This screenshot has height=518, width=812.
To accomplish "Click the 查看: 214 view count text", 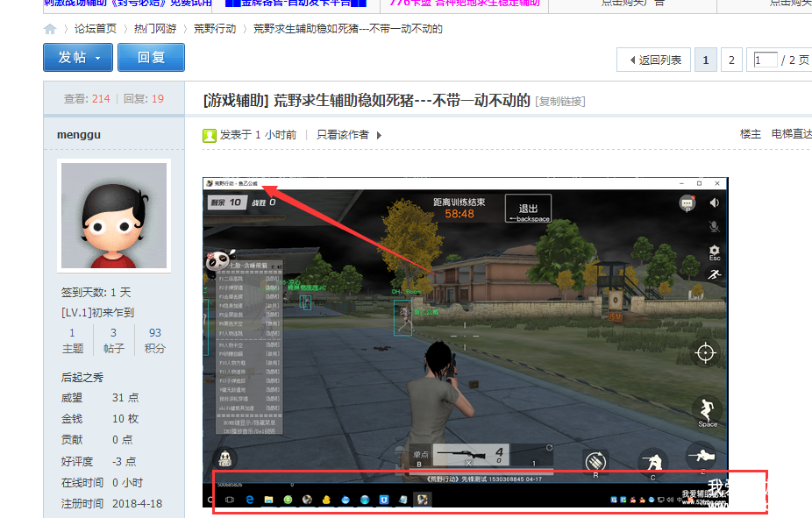I will tap(87, 99).
